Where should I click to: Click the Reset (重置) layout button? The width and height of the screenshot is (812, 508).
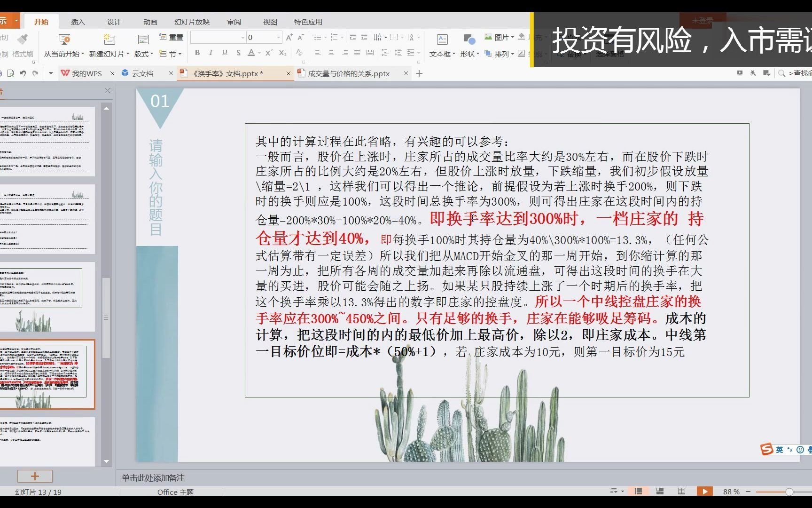171,37
